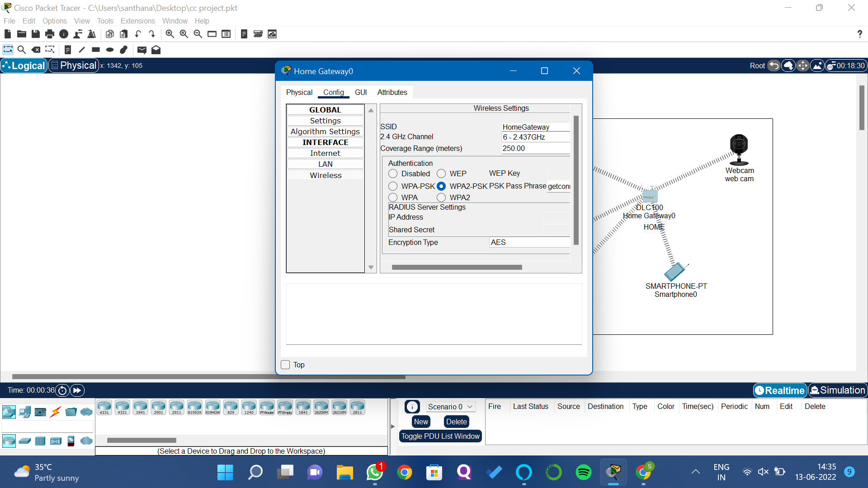Select Disabled authentication radio button
Image resolution: width=868 pixels, height=488 pixels.
[393, 174]
